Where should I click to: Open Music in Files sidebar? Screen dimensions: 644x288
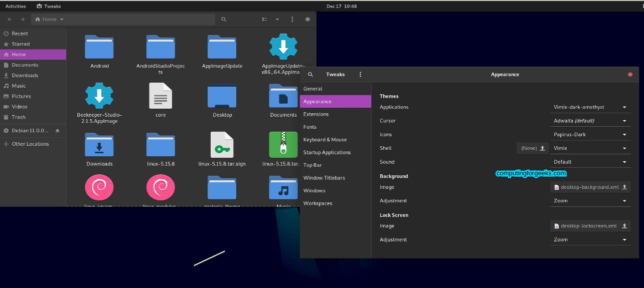33,86
